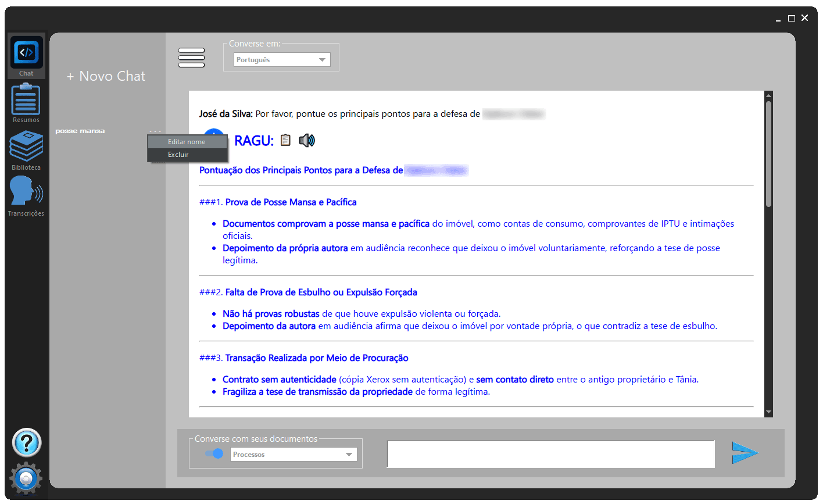This screenshot has height=504, width=823.
Task: Open the Biblioteca panel
Action: [26, 146]
